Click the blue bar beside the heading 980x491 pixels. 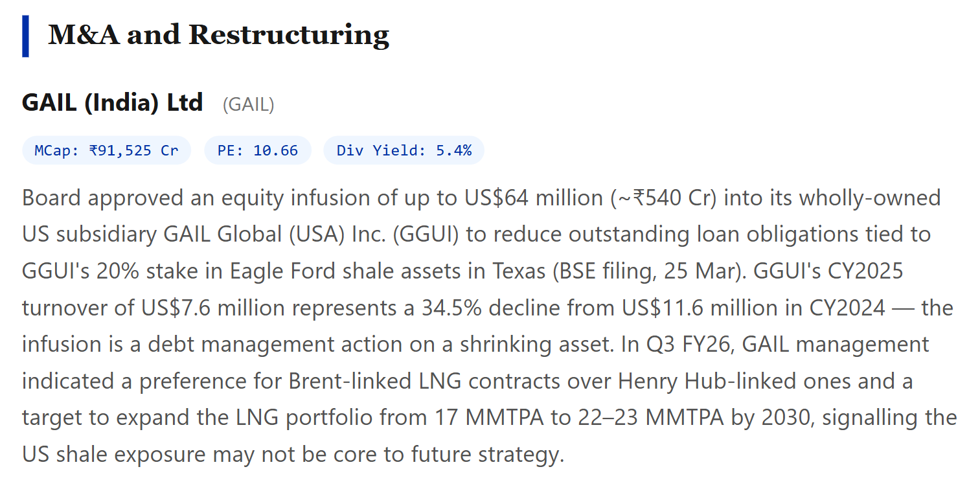[x=25, y=36]
